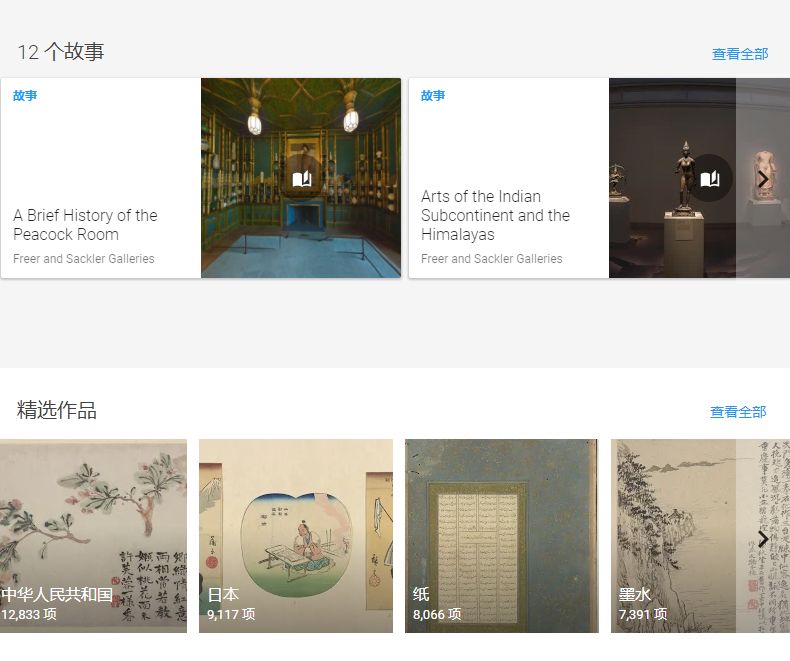This screenshot has height=661, width=790.
Task: Advance stories carousel with right chevron
Action: click(x=763, y=179)
